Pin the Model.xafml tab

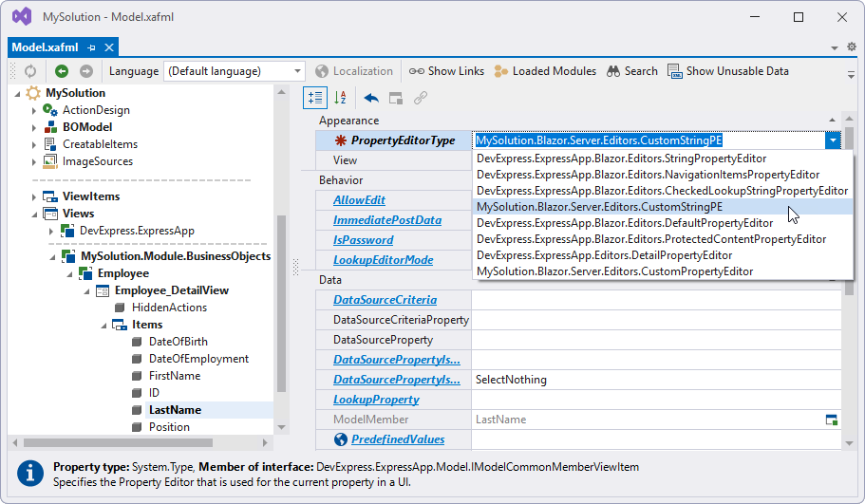pos(91,48)
